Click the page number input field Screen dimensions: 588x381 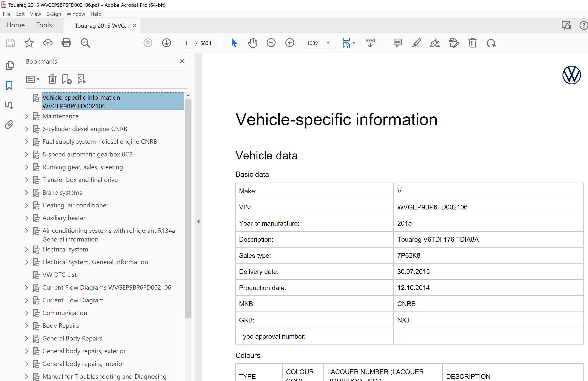pos(186,43)
